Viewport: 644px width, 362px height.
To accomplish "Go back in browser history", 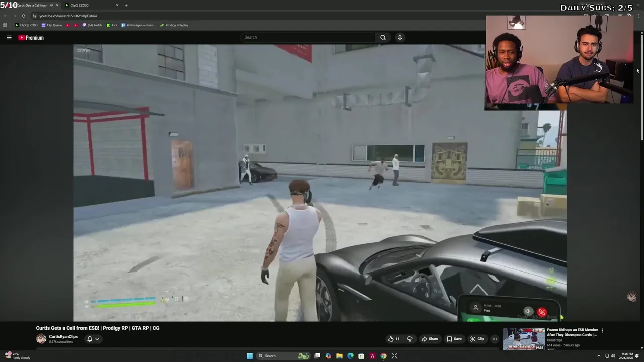I will [5, 16].
